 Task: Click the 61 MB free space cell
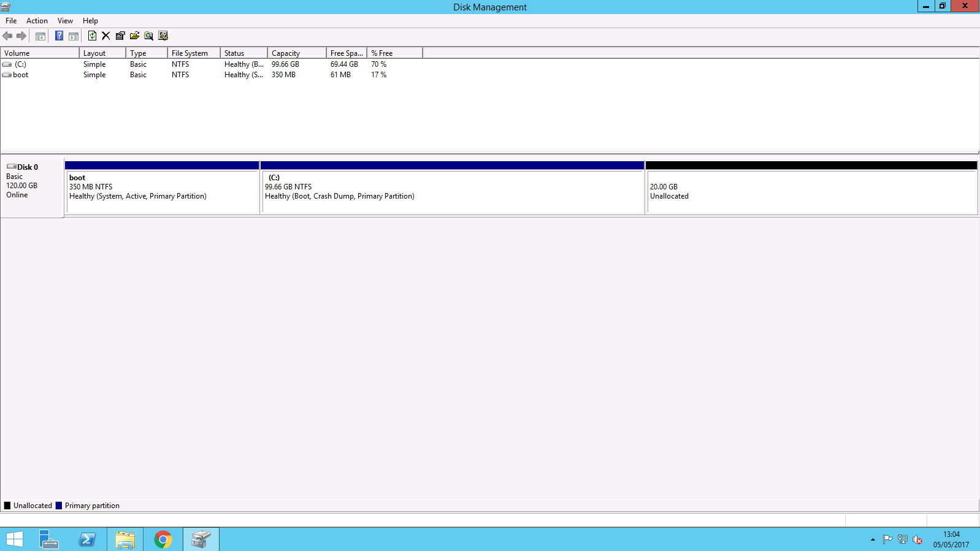point(340,75)
